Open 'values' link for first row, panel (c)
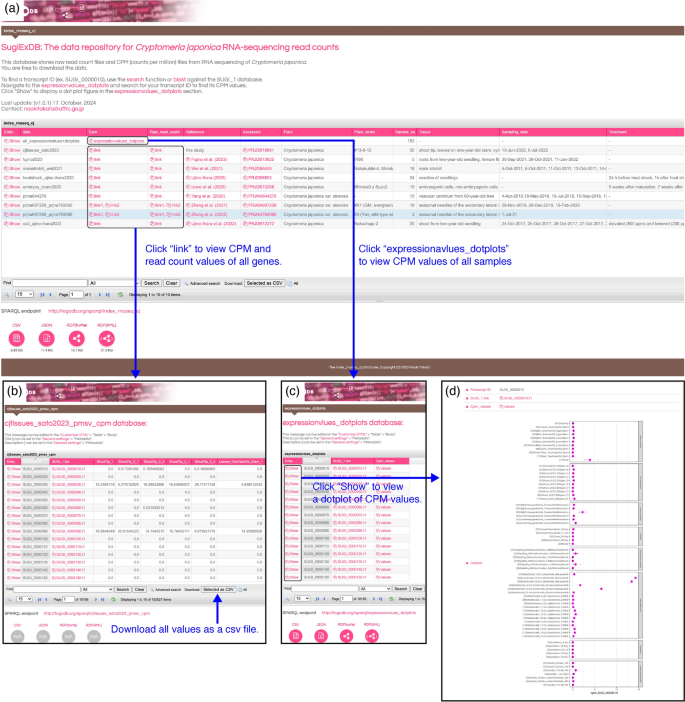Viewport: 685px width, 702px height. (384, 469)
